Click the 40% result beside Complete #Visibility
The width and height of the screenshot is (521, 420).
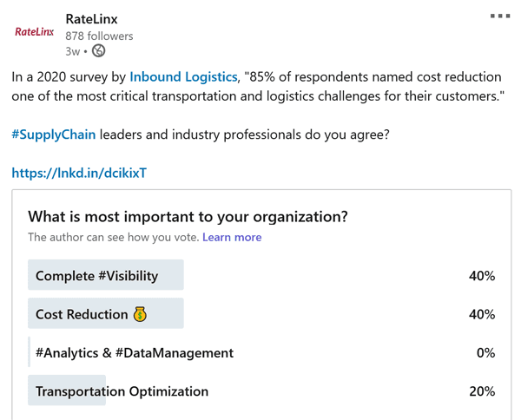pyautogui.click(x=481, y=276)
